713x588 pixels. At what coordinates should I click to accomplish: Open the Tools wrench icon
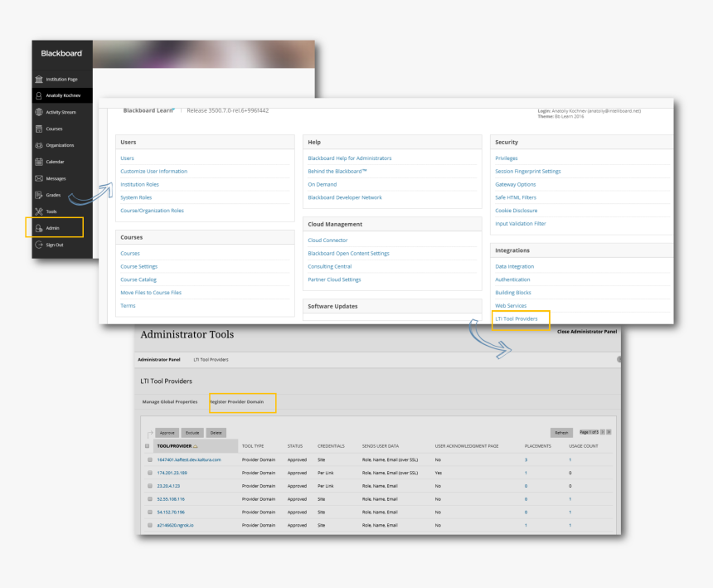39,211
